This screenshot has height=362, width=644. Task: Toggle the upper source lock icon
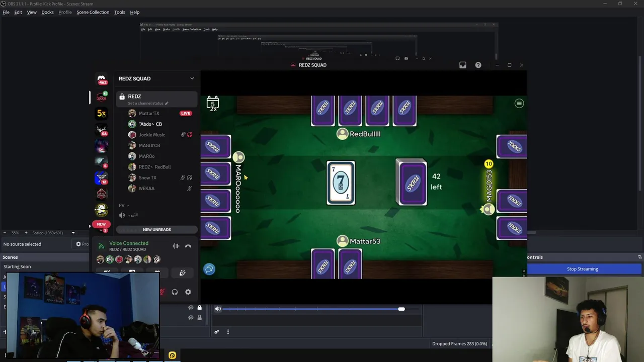tap(199, 308)
